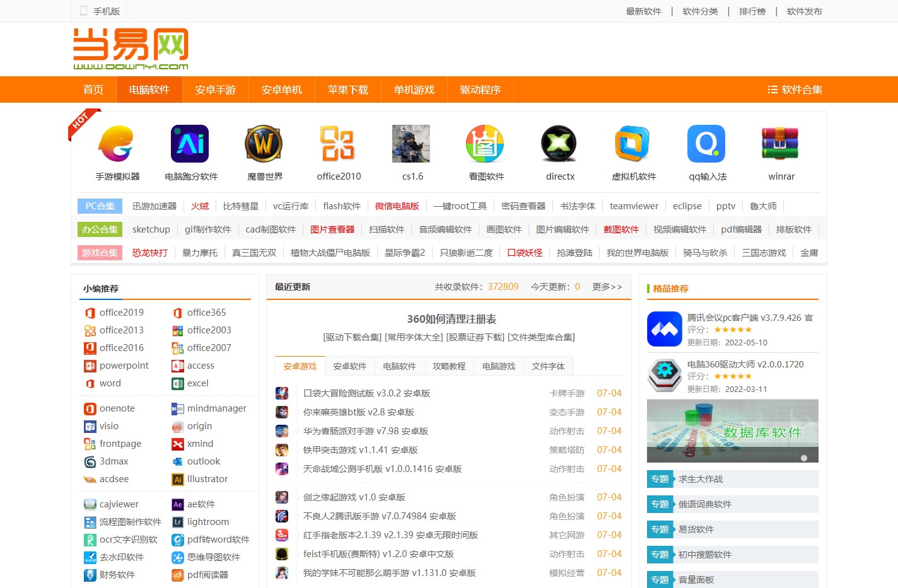This screenshot has width=898, height=588.
Task: Open the 软件合集 list menu
Action: pyautogui.click(x=795, y=89)
